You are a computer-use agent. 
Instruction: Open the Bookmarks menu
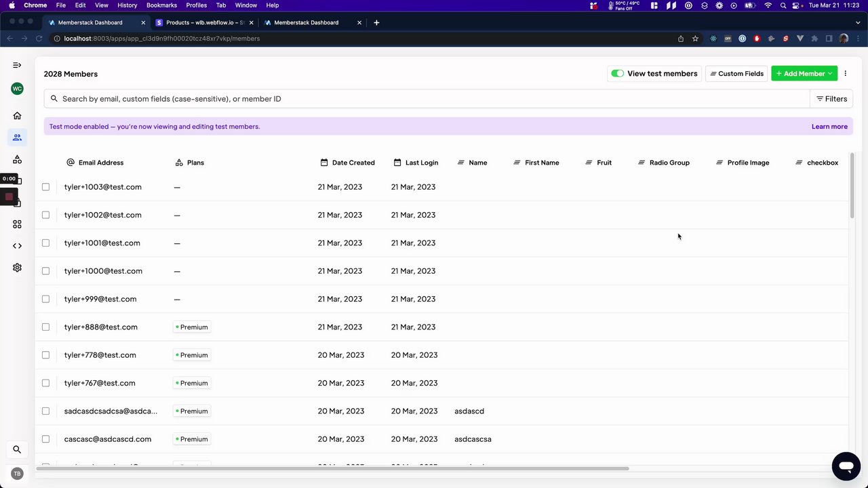tap(161, 5)
